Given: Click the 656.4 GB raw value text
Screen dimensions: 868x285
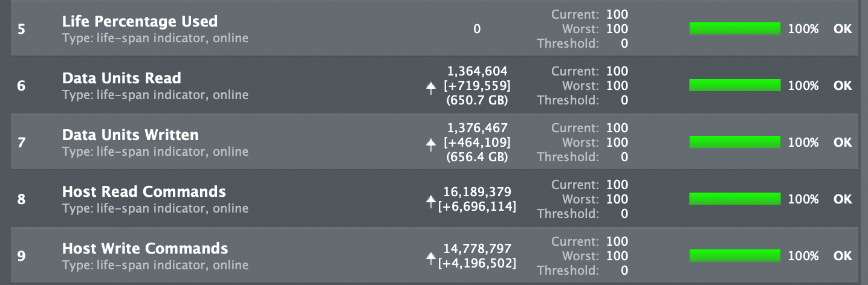Looking at the screenshot, I should pos(477,157).
